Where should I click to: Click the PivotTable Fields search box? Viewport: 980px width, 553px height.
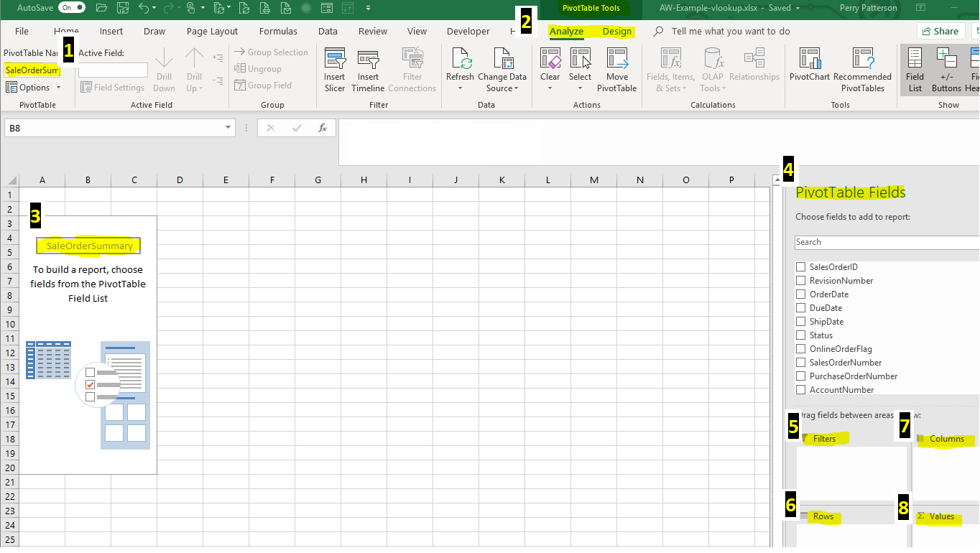[885, 243]
